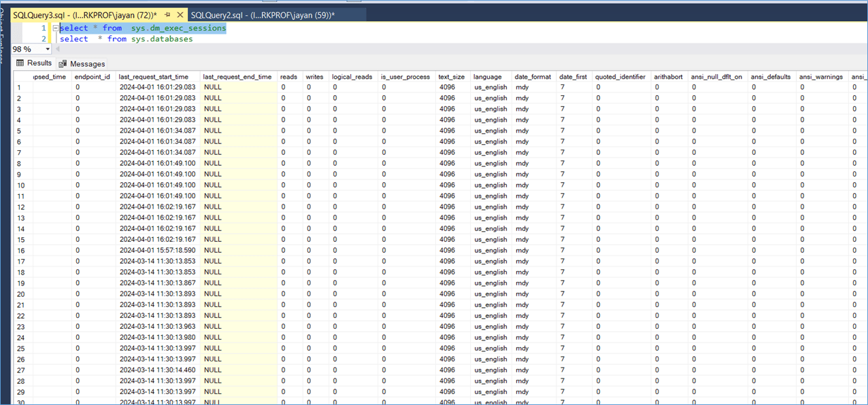Click the ansi_null_dflt_on column header

click(716, 77)
